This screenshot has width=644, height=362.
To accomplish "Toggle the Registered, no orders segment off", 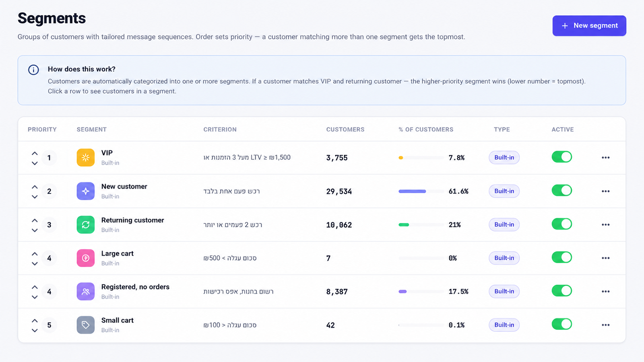I will (561, 291).
